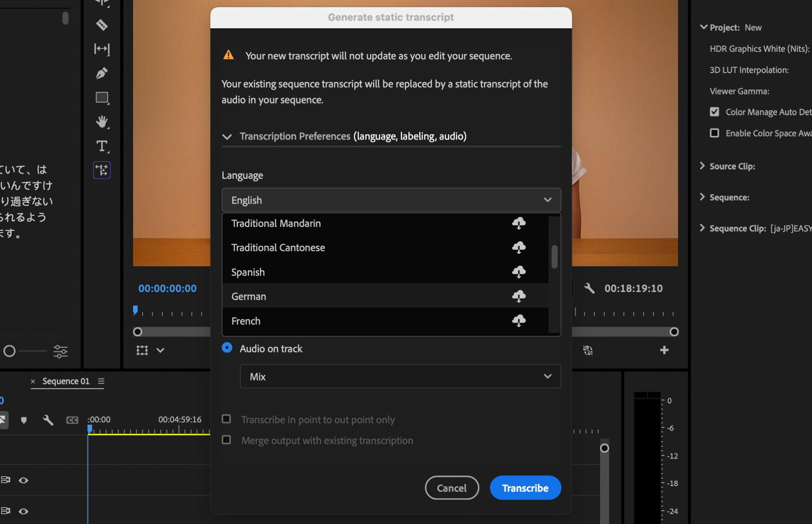Open the Language dropdown showing English
Screen dimensions: 812x524
tap(390, 199)
